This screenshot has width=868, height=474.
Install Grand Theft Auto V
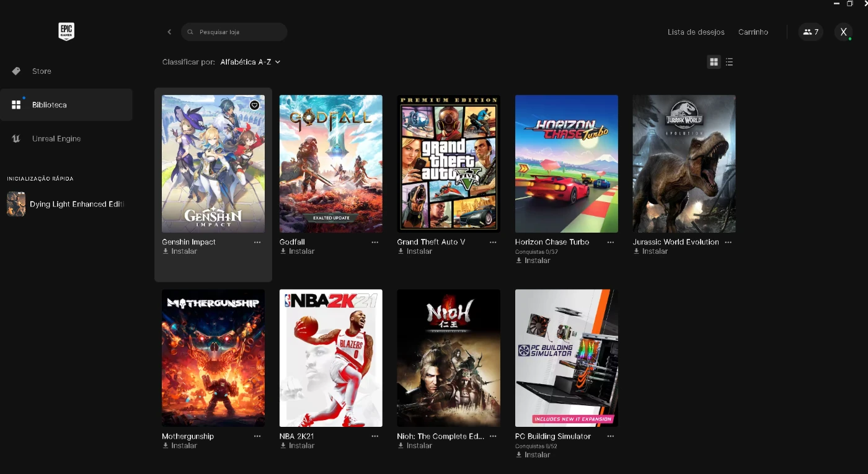(415, 251)
